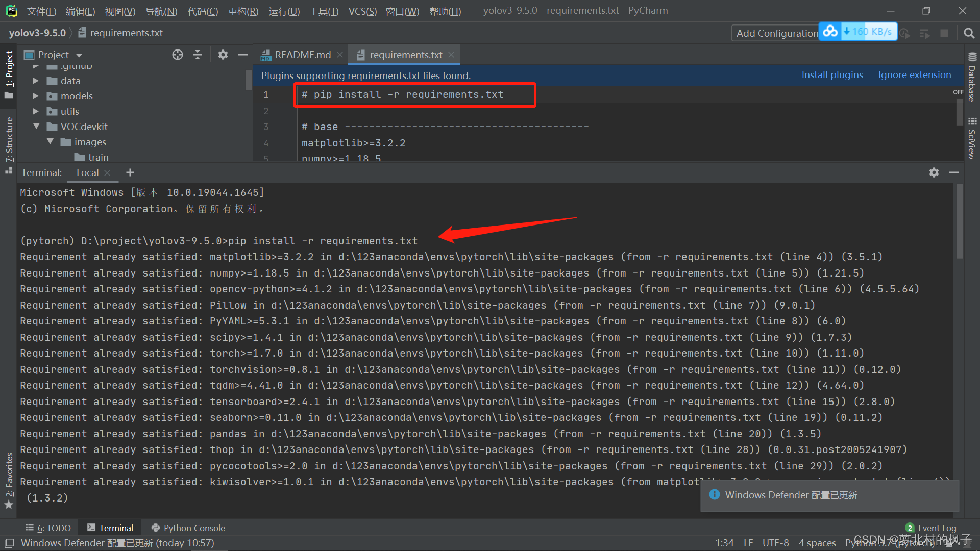Viewport: 980px width, 551px height.
Task: Collapse the images folder
Action: tap(50, 141)
